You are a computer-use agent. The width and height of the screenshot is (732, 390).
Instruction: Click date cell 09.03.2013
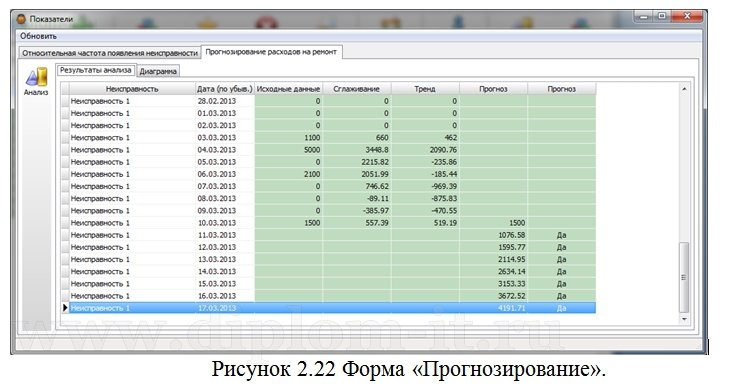[217, 210]
